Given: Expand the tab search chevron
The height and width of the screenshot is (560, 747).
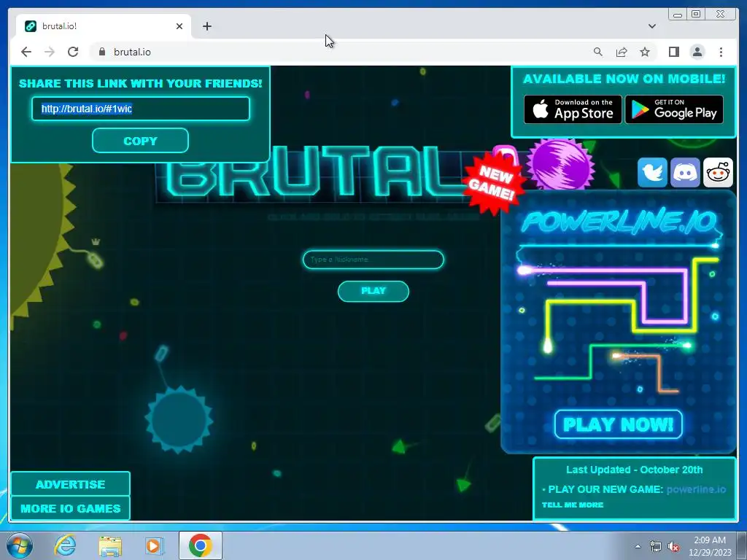Looking at the screenshot, I should tap(652, 26).
